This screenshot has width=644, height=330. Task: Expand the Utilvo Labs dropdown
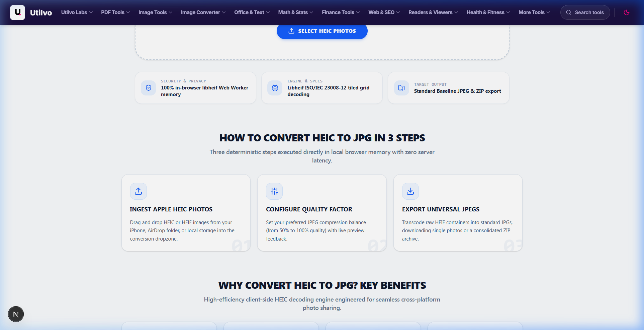point(77,12)
